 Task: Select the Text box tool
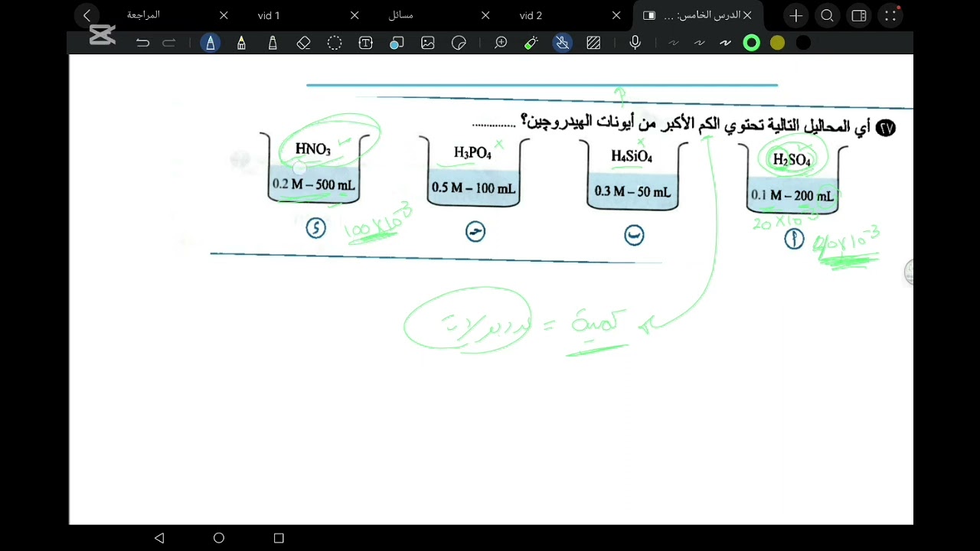click(x=366, y=43)
